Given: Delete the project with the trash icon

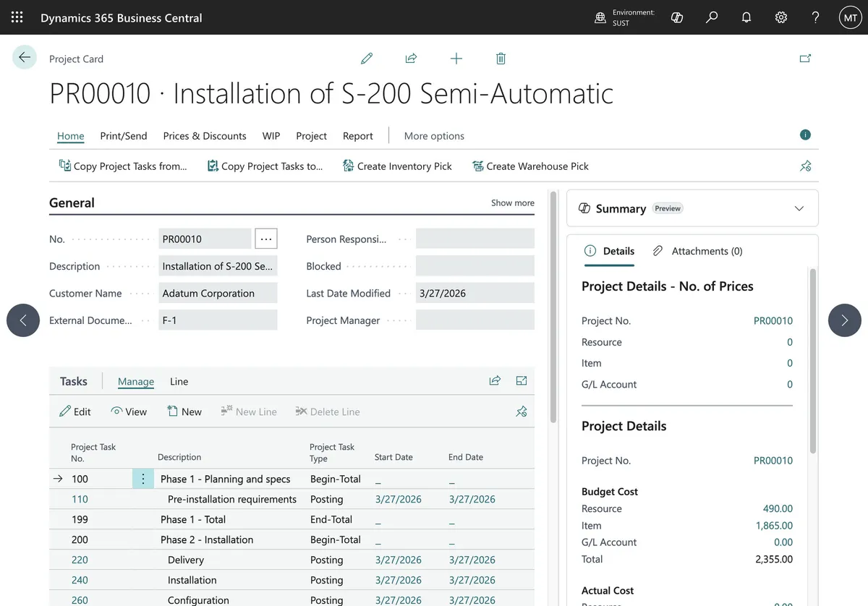Looking at the screenshot, I should pos(501,59).
